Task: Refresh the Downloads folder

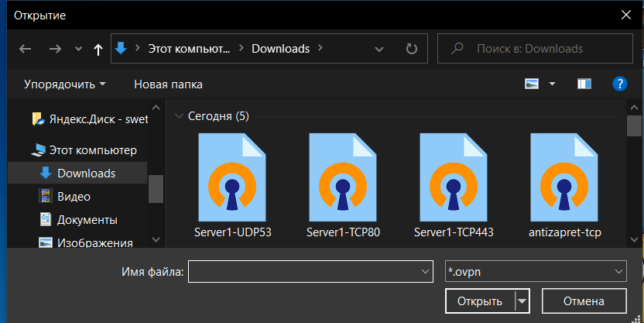Action: click(x=411, y=49)
